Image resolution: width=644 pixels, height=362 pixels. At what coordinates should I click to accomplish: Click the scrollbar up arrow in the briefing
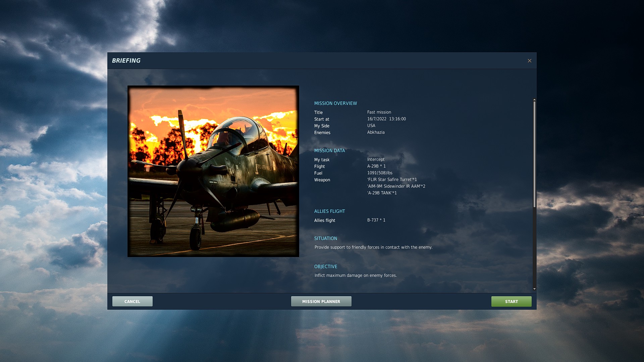click(534, 100)
